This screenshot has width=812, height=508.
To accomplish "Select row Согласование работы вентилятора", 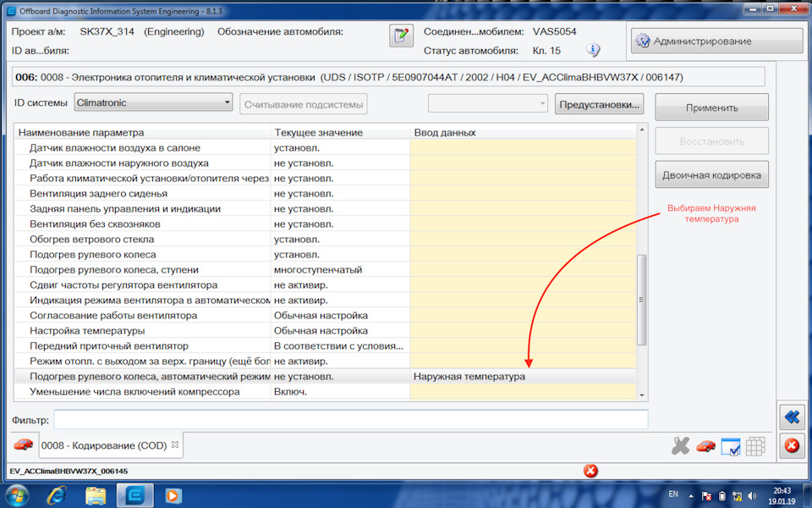I will pos(325,315).
